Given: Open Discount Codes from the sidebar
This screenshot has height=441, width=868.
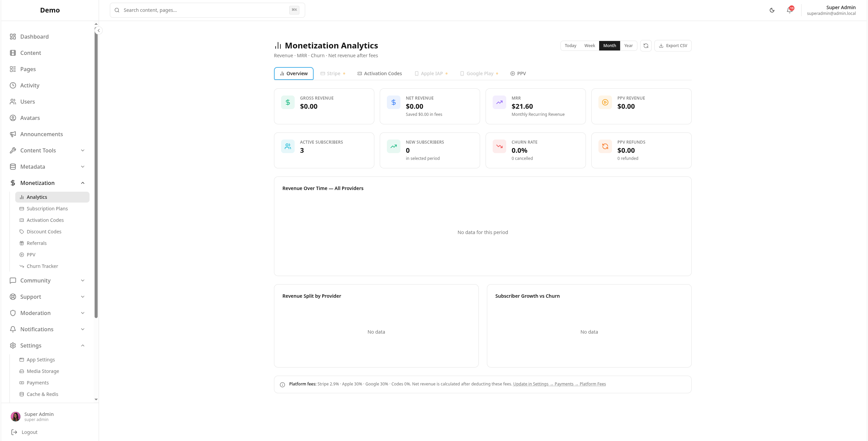Looking at the screenshot, I should point(44,231).
